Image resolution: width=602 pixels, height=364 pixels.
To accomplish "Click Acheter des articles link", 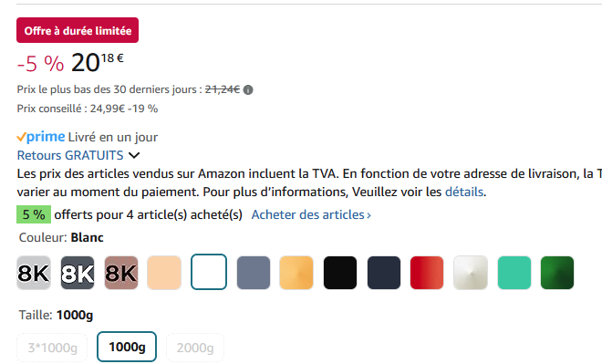I will click(x=311, y=214).
